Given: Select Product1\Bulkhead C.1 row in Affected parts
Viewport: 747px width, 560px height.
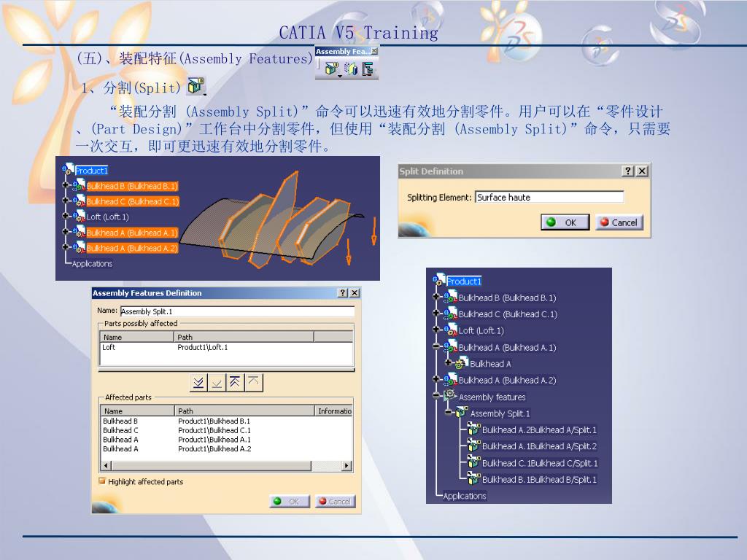Looking at the screenshot, I should point(227,430).
